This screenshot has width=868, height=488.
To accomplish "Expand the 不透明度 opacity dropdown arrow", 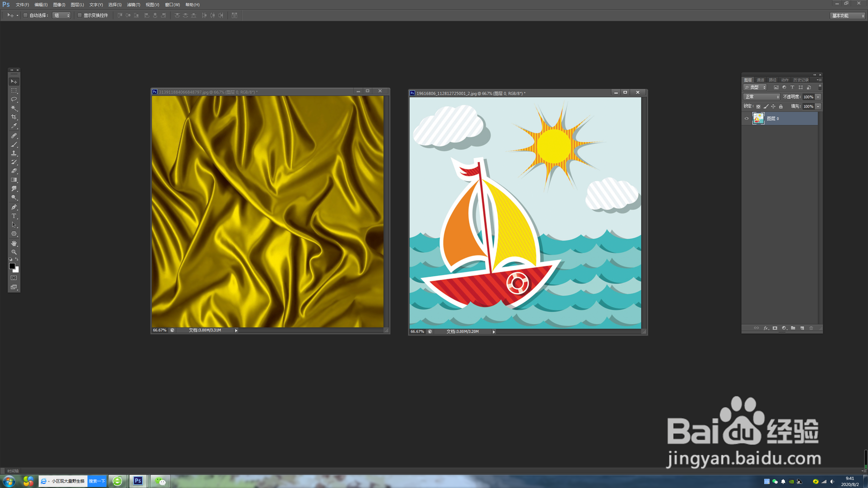I will click(x=818, y=97).
